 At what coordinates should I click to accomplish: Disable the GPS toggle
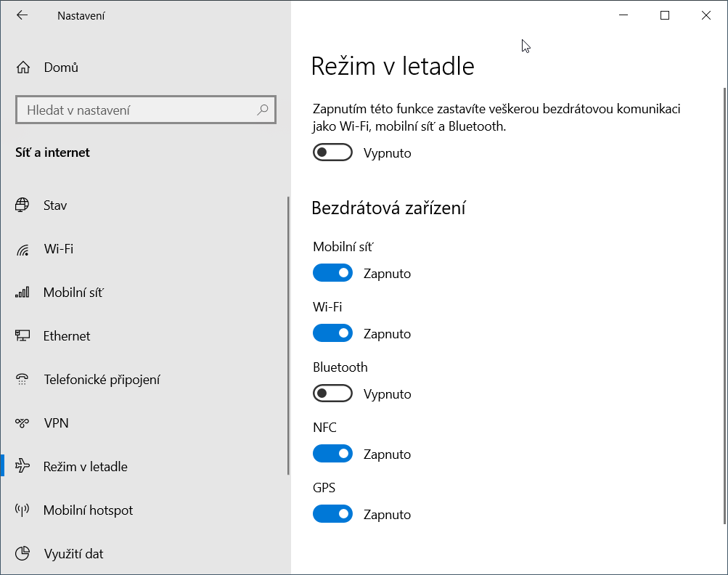click(332, 515)
